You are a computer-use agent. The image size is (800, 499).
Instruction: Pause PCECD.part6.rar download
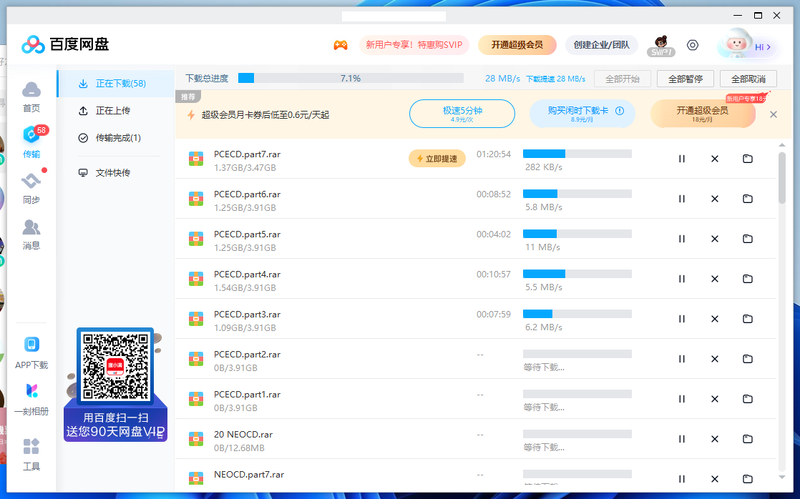682,198
